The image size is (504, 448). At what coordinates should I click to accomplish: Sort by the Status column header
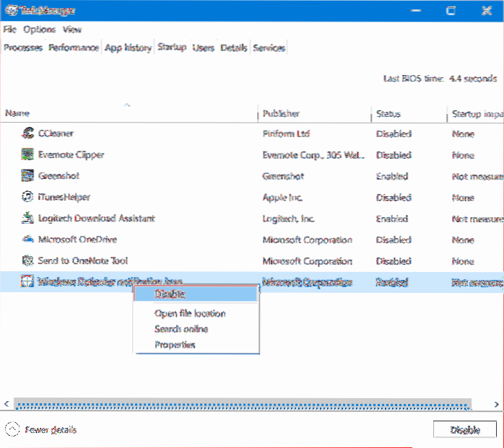[x=388, y=114]
